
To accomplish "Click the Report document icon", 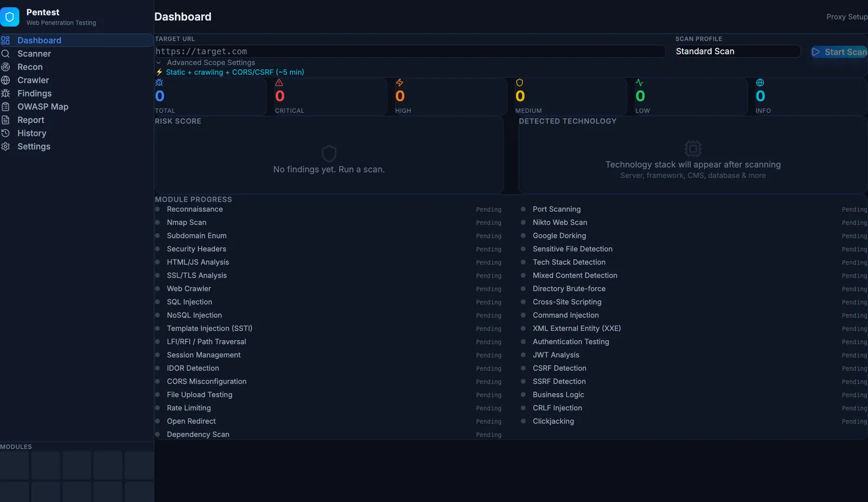I will [5, 120].
